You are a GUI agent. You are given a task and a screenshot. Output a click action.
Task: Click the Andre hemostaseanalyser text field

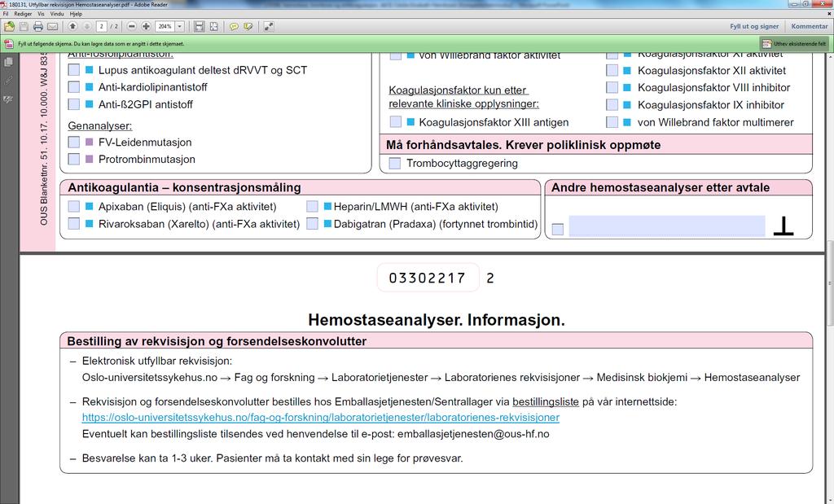pos(667,226)
